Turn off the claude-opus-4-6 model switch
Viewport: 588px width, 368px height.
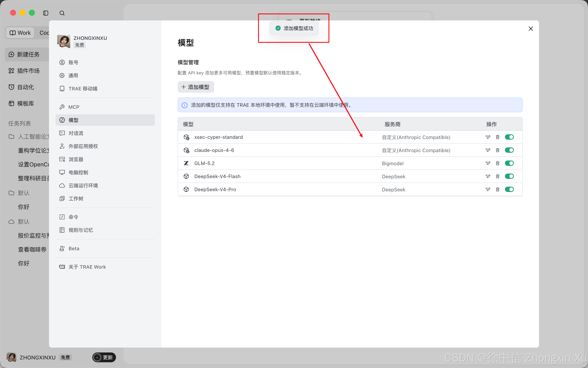click(x=509, y=150)
